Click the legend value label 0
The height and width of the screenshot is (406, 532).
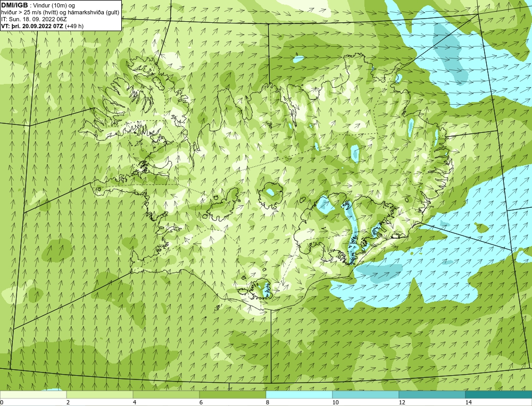2,402
